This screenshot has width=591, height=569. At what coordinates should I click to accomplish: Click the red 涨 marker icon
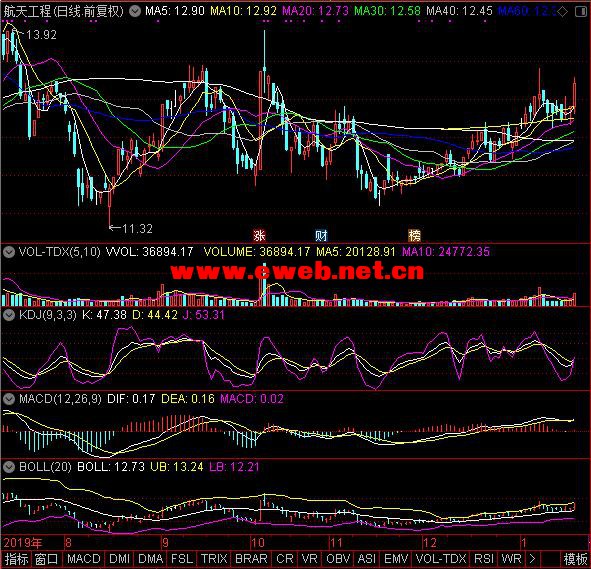(x=259, y=236)
